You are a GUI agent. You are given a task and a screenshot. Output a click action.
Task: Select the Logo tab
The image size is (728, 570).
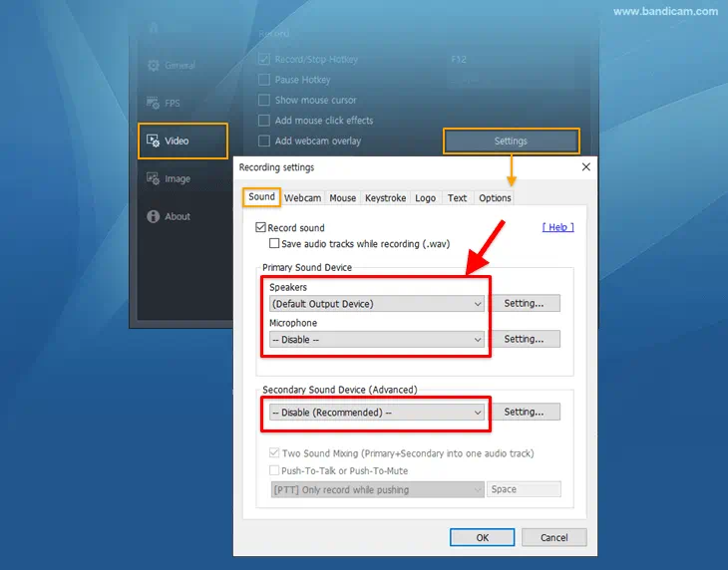[426, 198]
